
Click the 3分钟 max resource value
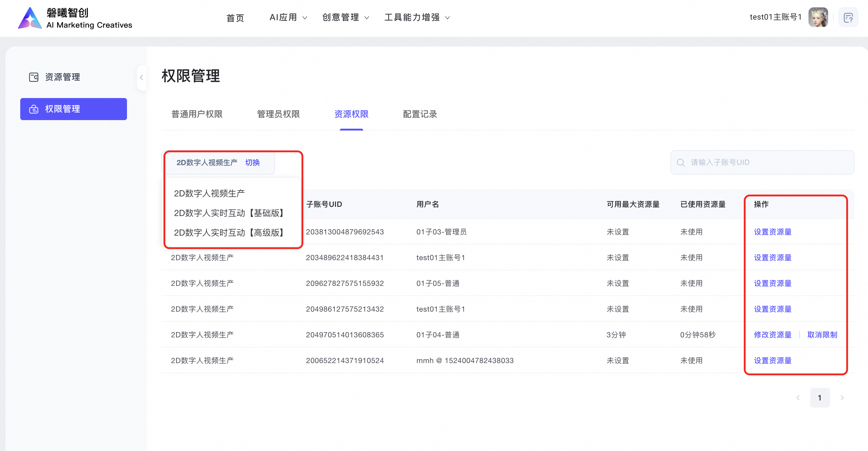click(616, 335)
